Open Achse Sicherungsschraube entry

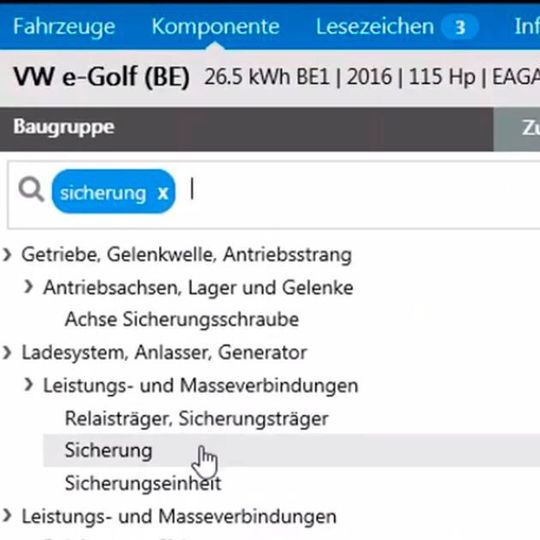(182, 320)
